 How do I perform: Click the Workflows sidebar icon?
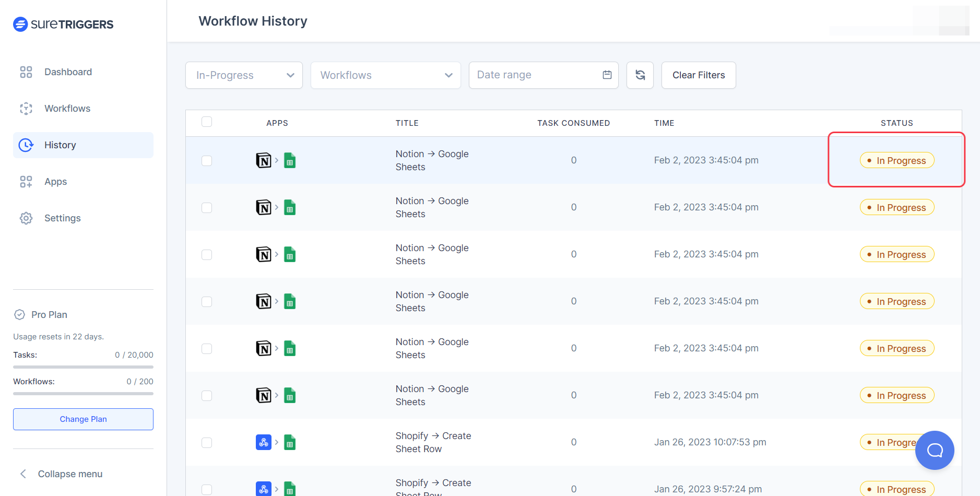pos(26,109)
